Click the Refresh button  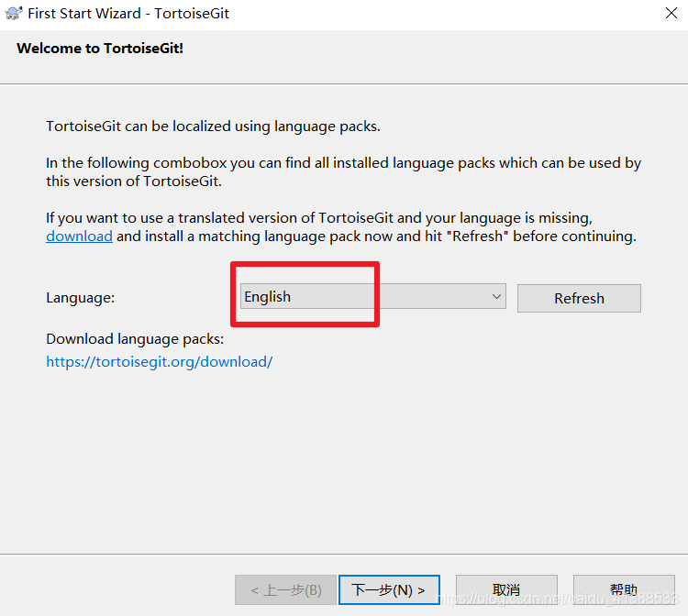(579, 299)
